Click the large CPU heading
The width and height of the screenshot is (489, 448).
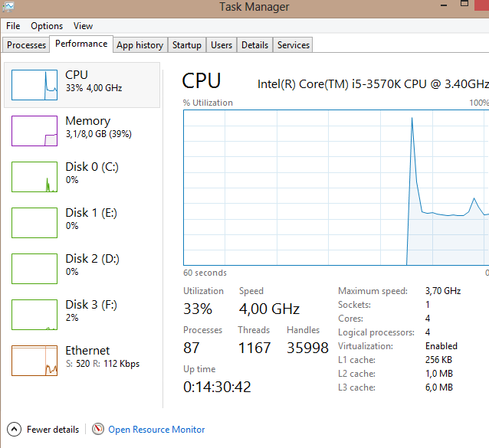[x=201, y=81]
